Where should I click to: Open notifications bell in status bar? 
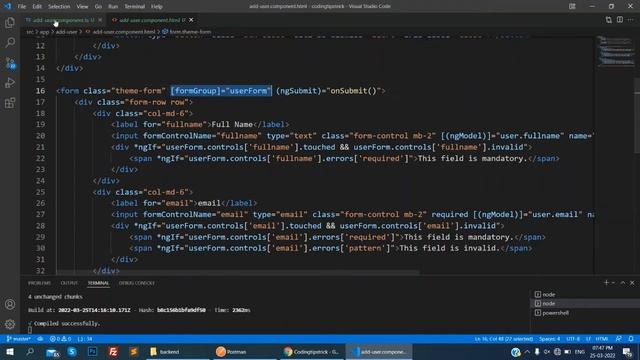pyautogui.click(x=631, y=339)
